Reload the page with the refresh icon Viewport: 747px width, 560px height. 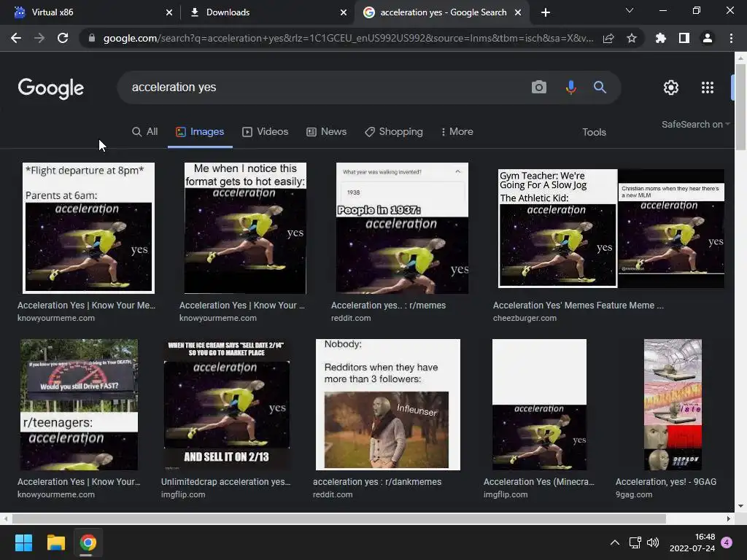pos(63,38)
